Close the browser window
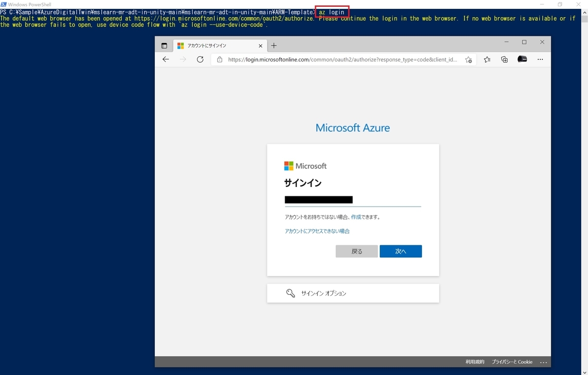 point(542,42)
